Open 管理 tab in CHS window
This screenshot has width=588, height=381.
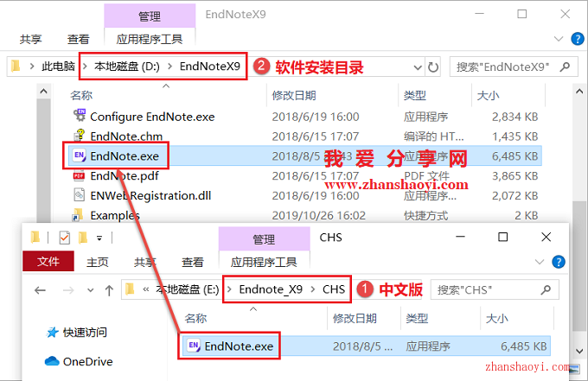[x=264, y=239]
